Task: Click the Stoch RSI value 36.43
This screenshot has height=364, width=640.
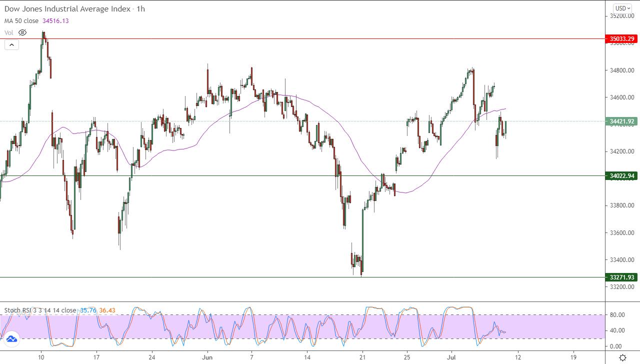Action: click(x=107, y=310)
